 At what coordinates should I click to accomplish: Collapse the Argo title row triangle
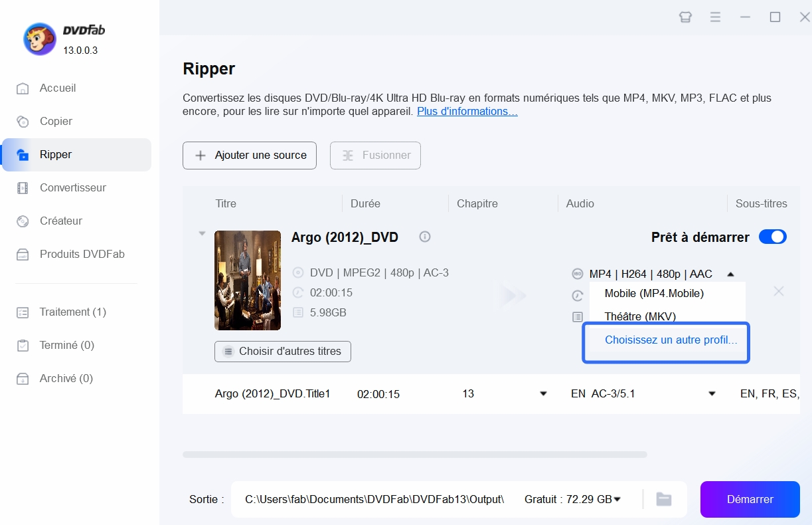pos(202,233)
